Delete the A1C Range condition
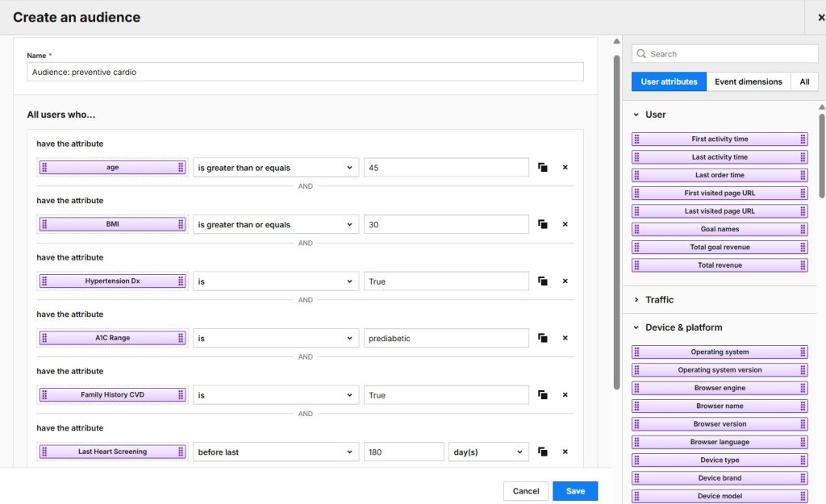This screenshot has width=826, height=504. click(x=565, y=339)
